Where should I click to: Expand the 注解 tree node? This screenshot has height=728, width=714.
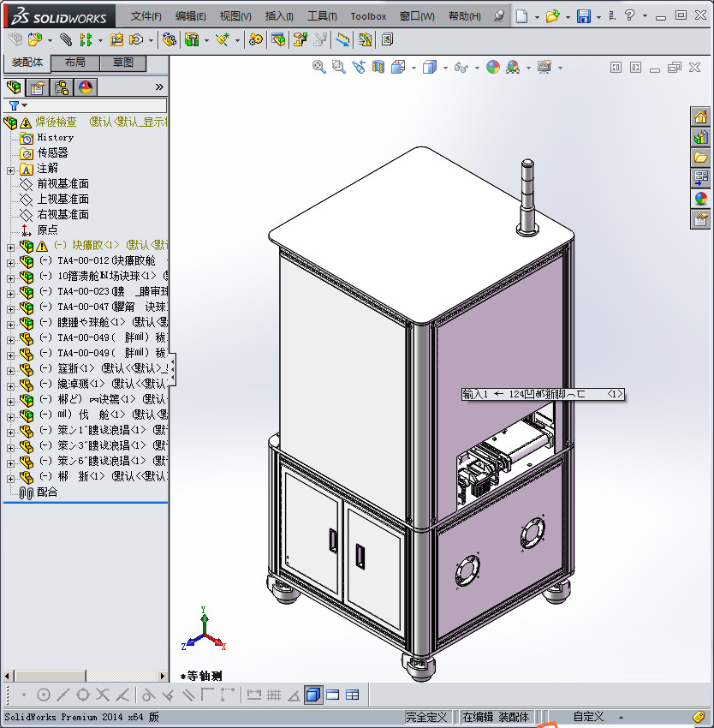[x=10, y=170]
